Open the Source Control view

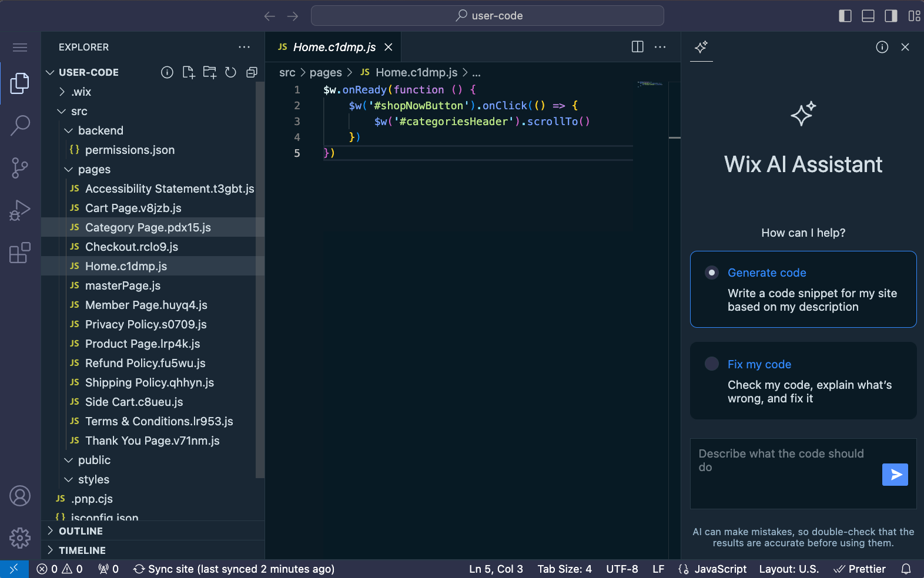[20, 168]
